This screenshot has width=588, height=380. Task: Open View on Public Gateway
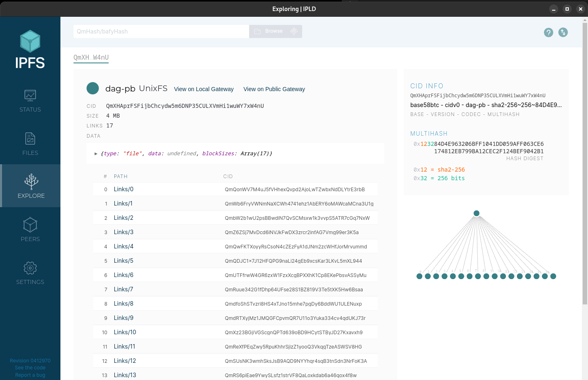274,89
